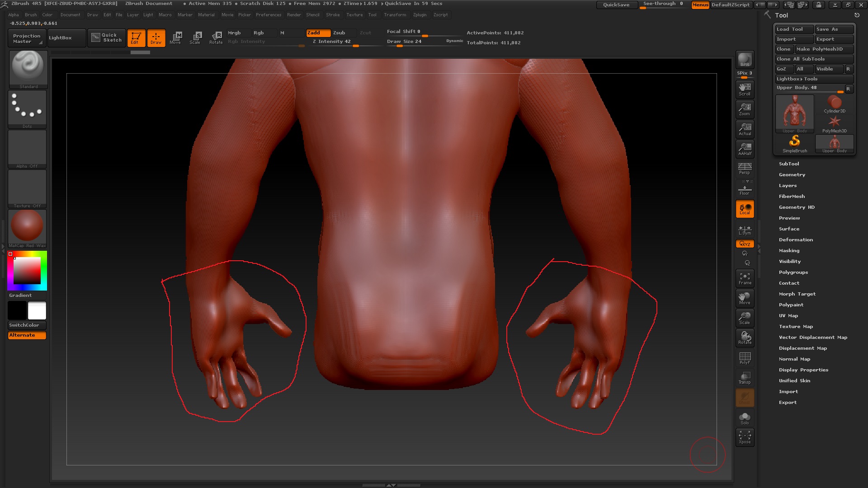Screen dimensions: 868x488
Task: Expand the Geometry section
Action: pos(792,175)
